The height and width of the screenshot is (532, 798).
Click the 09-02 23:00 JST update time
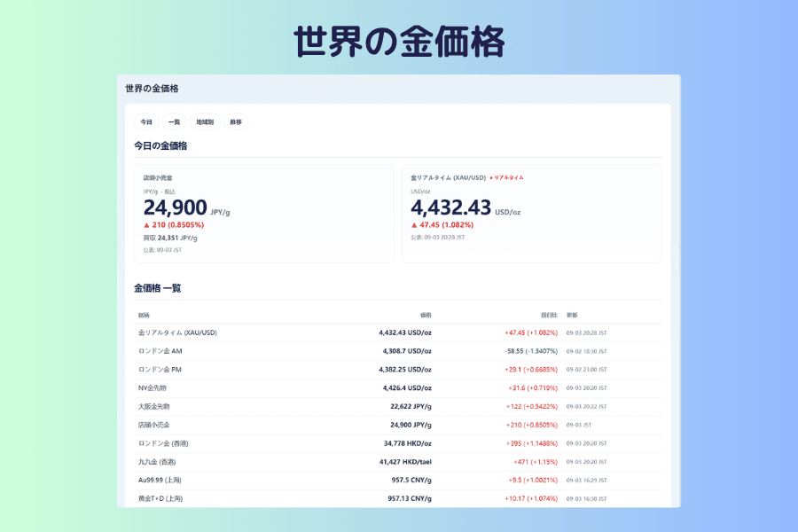coord(587,370)
